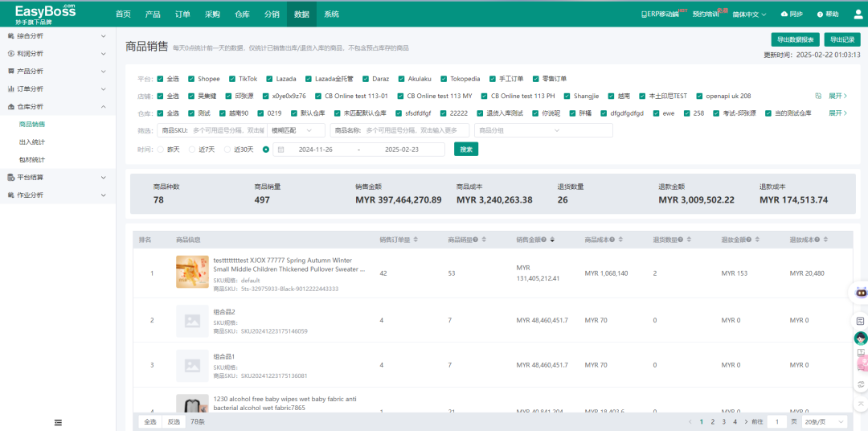Open the 模糊匹配 match-type dropdown
Image resolution: width=868 pixels, height=431 pixels.
296,130
